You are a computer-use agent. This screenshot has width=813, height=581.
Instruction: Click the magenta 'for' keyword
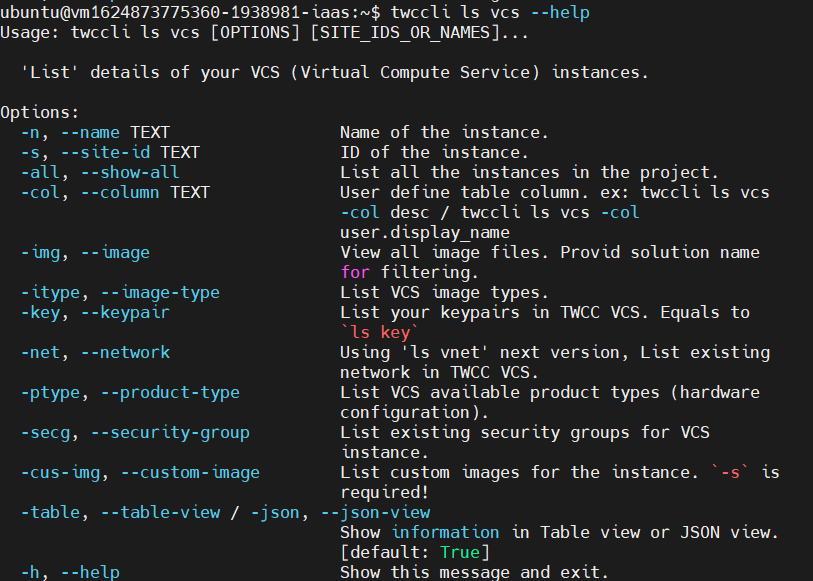(355, 272)
